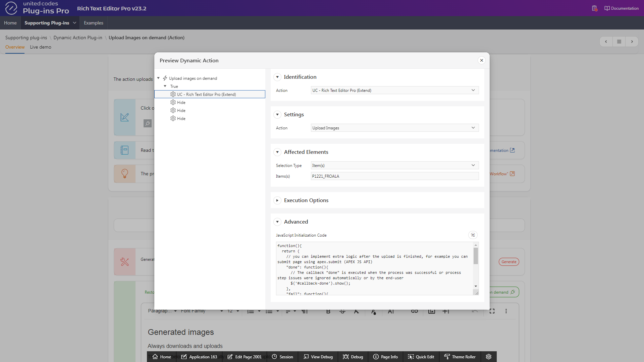Click the Dynamic Action Plug-in breadcrumb
Viewport: 644px width, 362px height.
click(78, 38)
